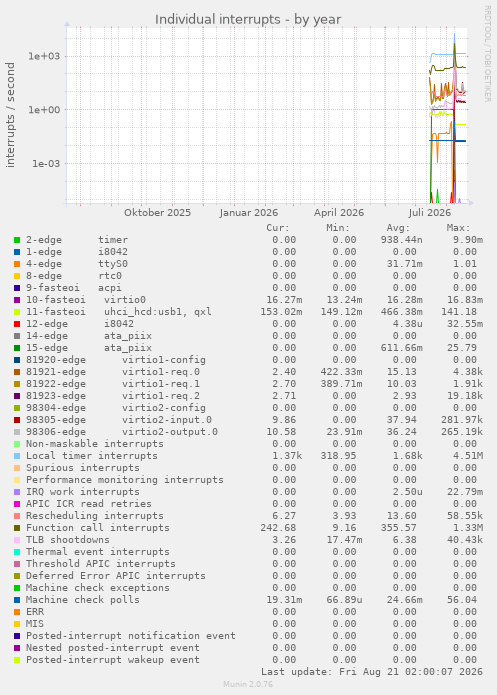497x695 pixels.
Task: Click the graph title Individual interrupts by year
Action: (x=248, y=20)
